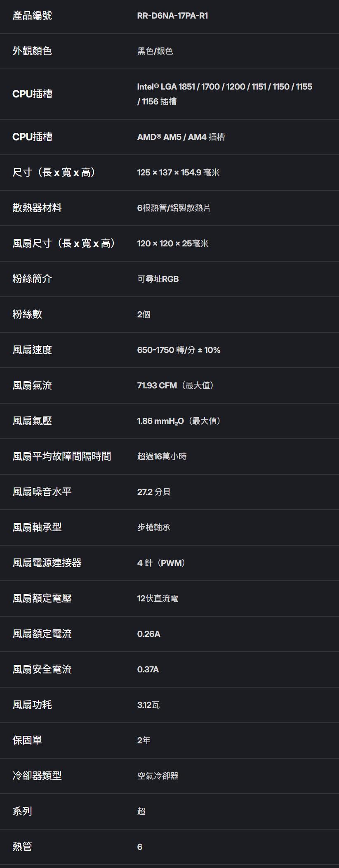Select the 黑色/銀色 color value

point(155,51)
